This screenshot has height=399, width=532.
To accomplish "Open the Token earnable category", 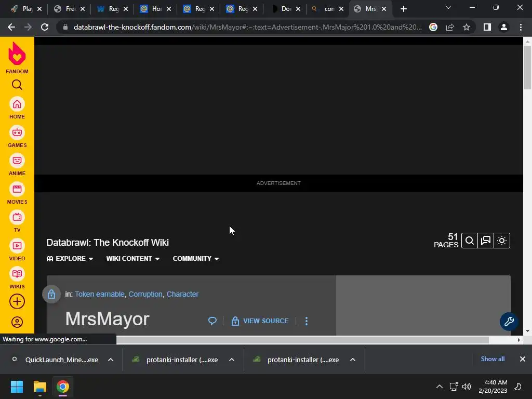I will pyautogui.click(x=100, y=294).
